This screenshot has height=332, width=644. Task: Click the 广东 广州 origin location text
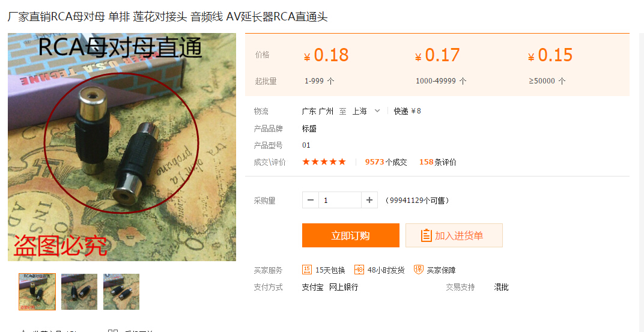tap(317, 111)
